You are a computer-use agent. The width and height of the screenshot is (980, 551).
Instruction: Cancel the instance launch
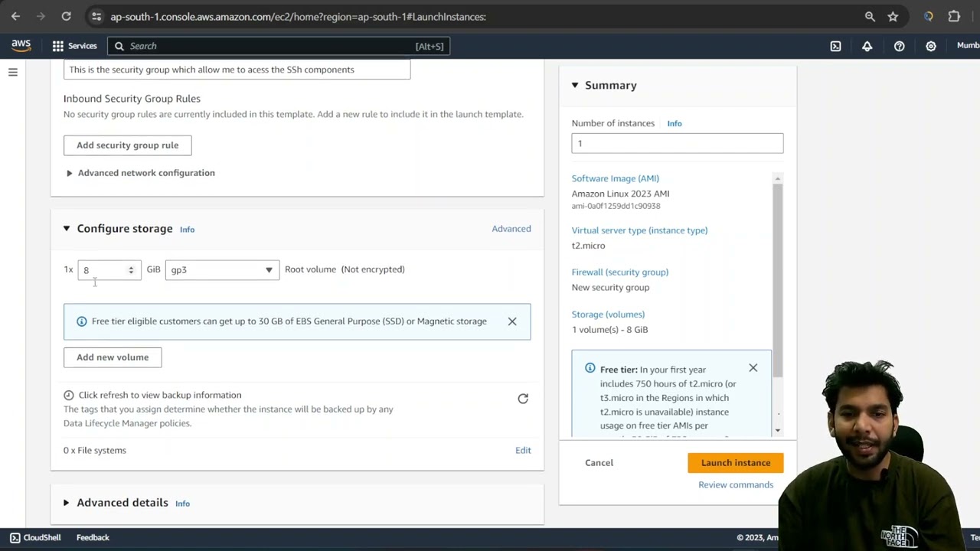click(x=599, y=462)
